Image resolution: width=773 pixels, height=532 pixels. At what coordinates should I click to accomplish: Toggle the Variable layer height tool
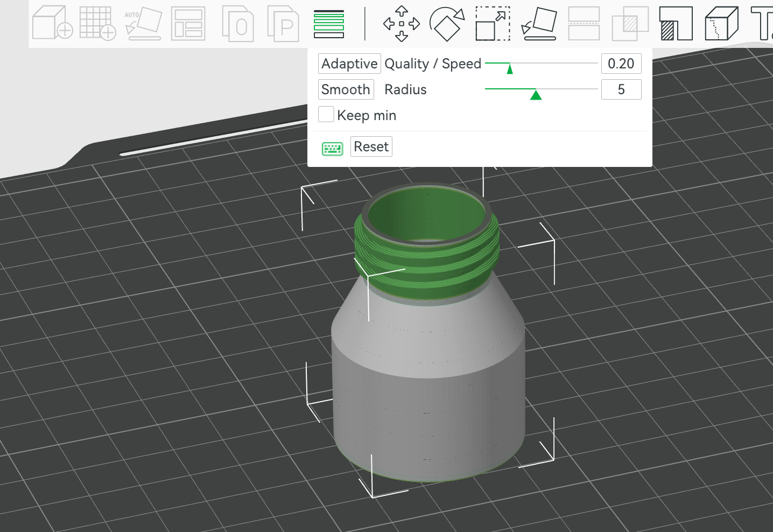point(329,24)
